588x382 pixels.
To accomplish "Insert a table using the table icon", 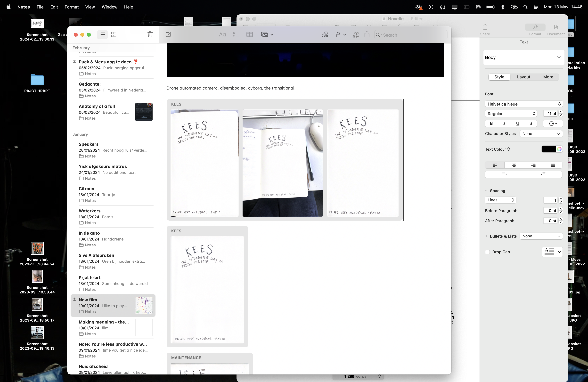I will pyautogui.click(x=250, y=35).
